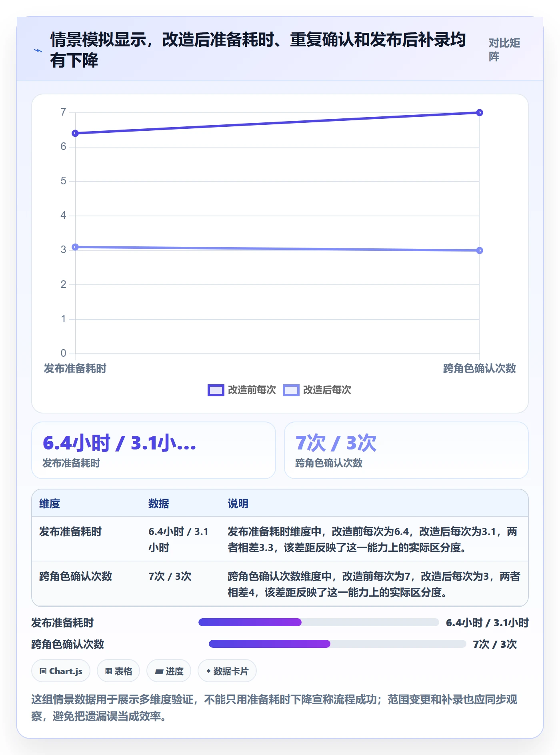The height and width of the screenshot is (755, 560).
Task: Toggle the 改造后每次 legend swatch
Action: [x=291, y=390]
